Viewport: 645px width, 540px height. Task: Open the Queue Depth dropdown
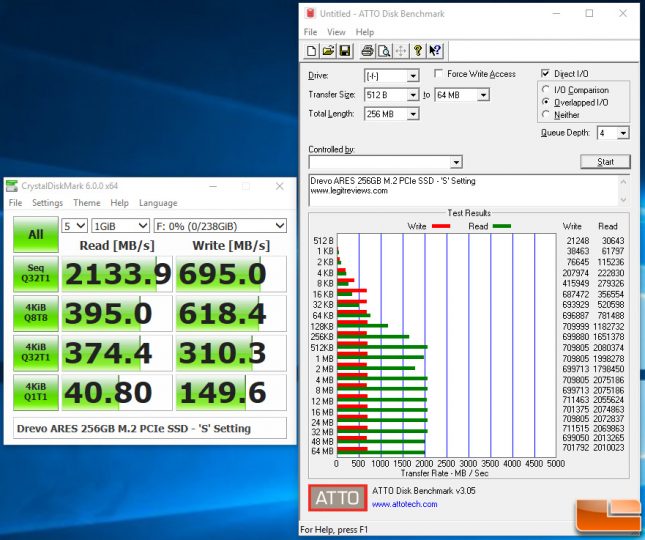click(624, 133)
